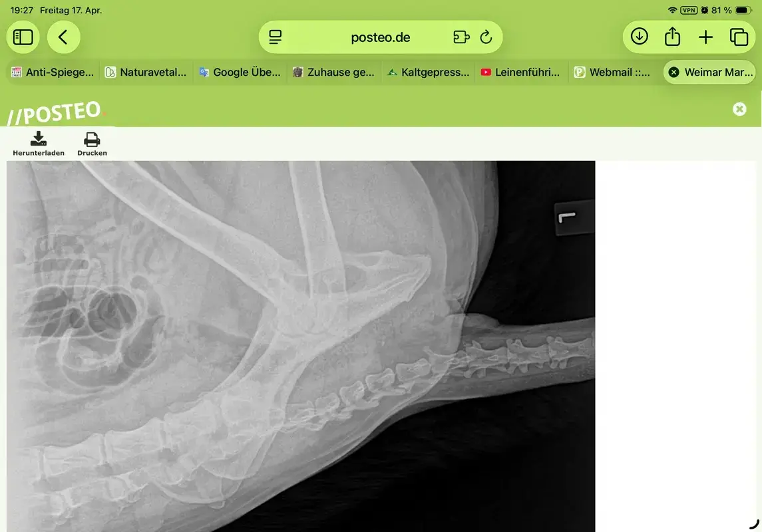Screen dimensions: 762x532
Task: Switch to the Anti-Spiege... tab
Action: 53,72
